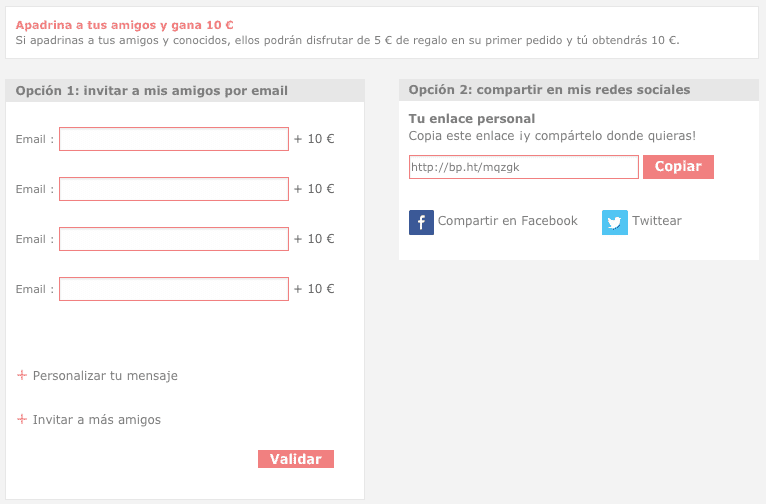The image size is (766, 504).
Task: Focus the third Email input field
Action: 174,239
